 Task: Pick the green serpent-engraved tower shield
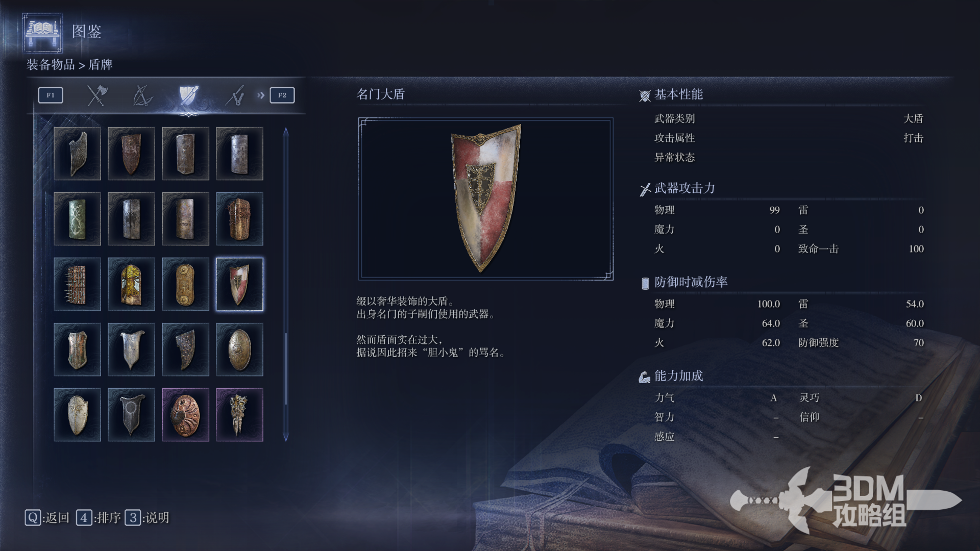(77, 219)
